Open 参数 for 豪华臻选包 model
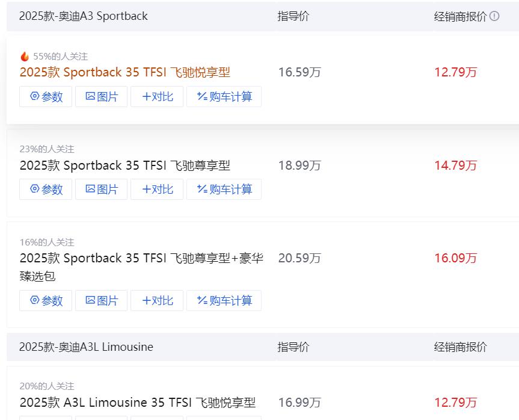Screen dimensions: 519x420 pos(46,300)
